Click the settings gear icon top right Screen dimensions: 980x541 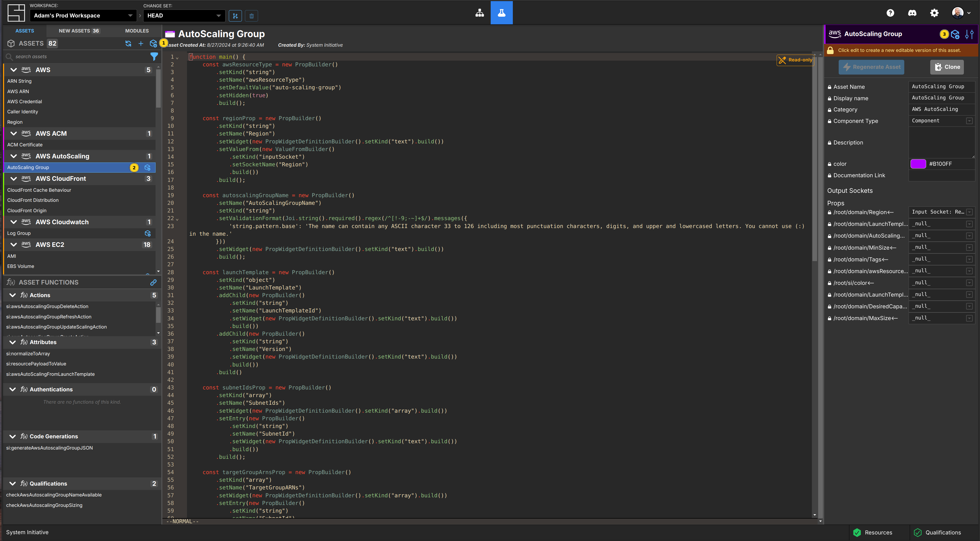pos(934,12)
